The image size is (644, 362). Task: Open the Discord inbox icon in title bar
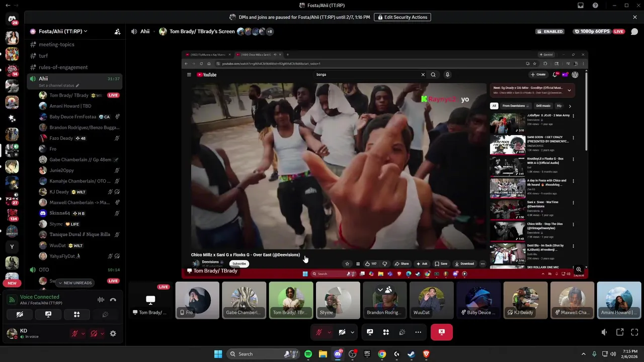pos(581,6)
